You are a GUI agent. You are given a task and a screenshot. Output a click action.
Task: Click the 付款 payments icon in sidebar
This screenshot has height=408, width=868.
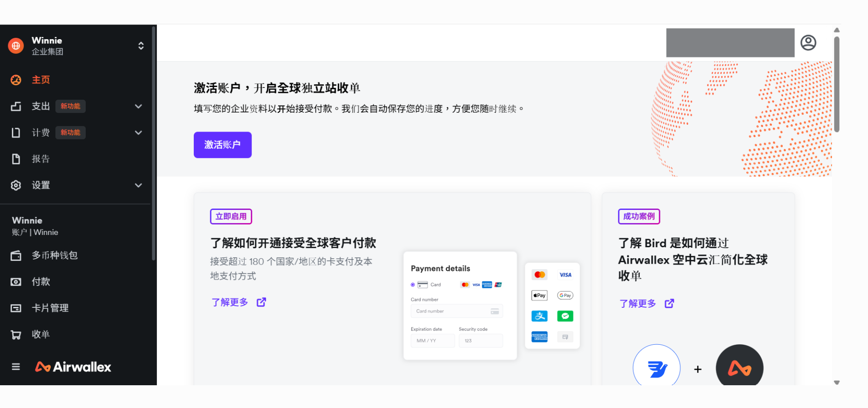coord(16,282)
